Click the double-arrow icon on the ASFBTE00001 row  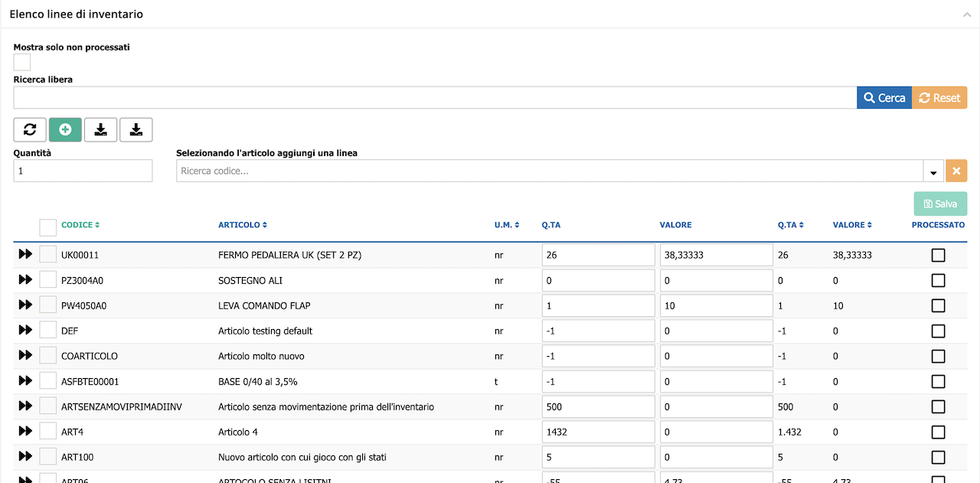[25, 381]
